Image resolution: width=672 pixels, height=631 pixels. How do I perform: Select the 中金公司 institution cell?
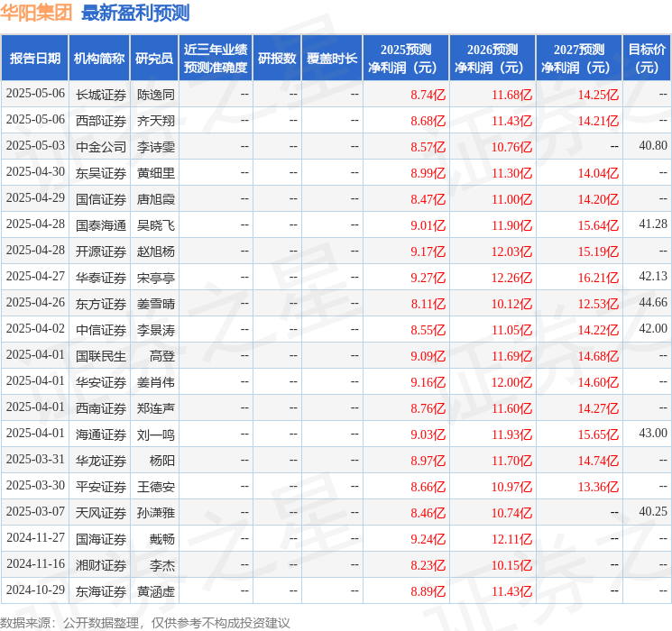[x=101, y=147]
